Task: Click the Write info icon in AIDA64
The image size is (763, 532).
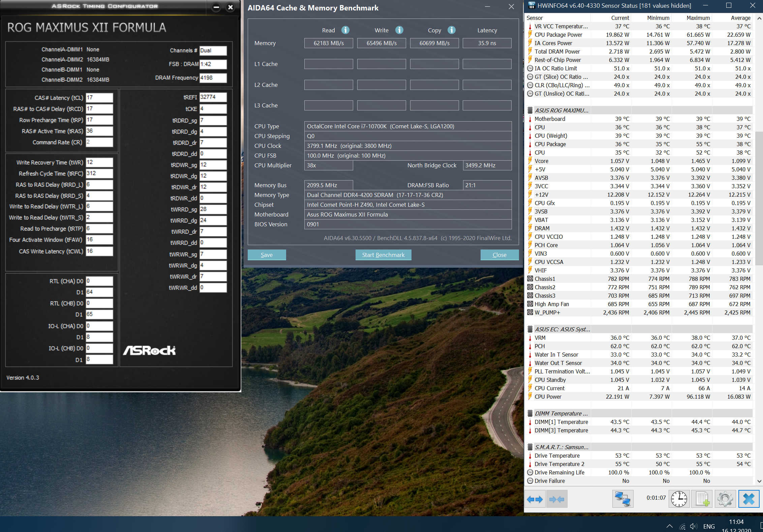Action: tap(399, 30)
